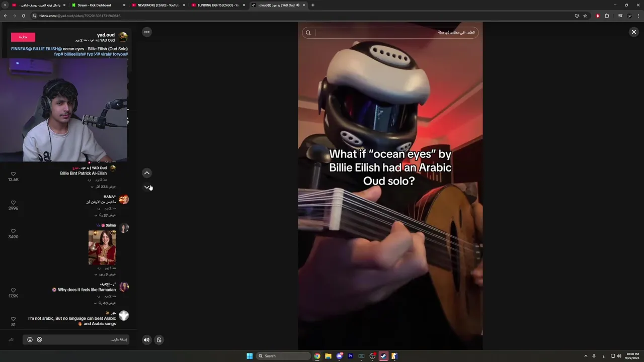Screen dimensions: 644x362
Task: Open Premiere Pro from the taskbar
Action: click(x=350, y=356)
